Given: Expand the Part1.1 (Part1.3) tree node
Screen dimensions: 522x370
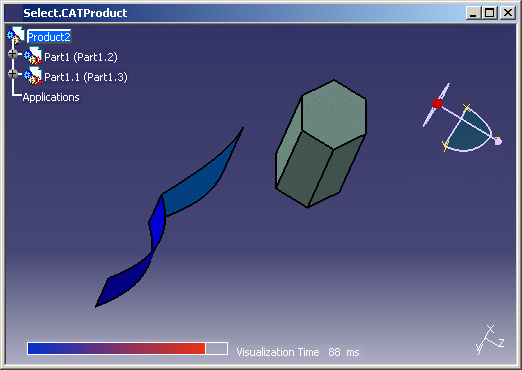Looking at the screenshot, I should coord(13,73).
